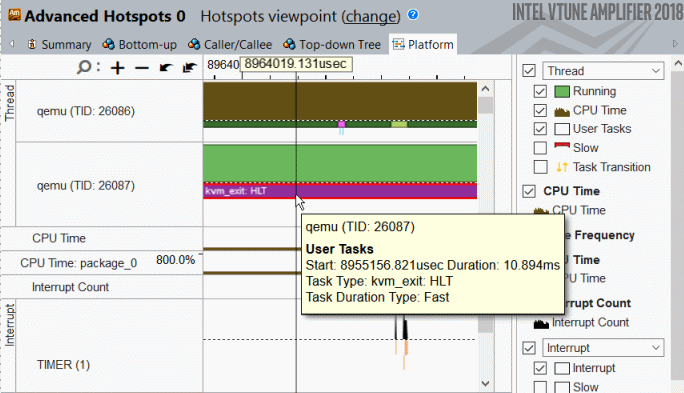Go to the Top-down Tree tab
This screenshot has height=393, width=684.
click(332, 44)
